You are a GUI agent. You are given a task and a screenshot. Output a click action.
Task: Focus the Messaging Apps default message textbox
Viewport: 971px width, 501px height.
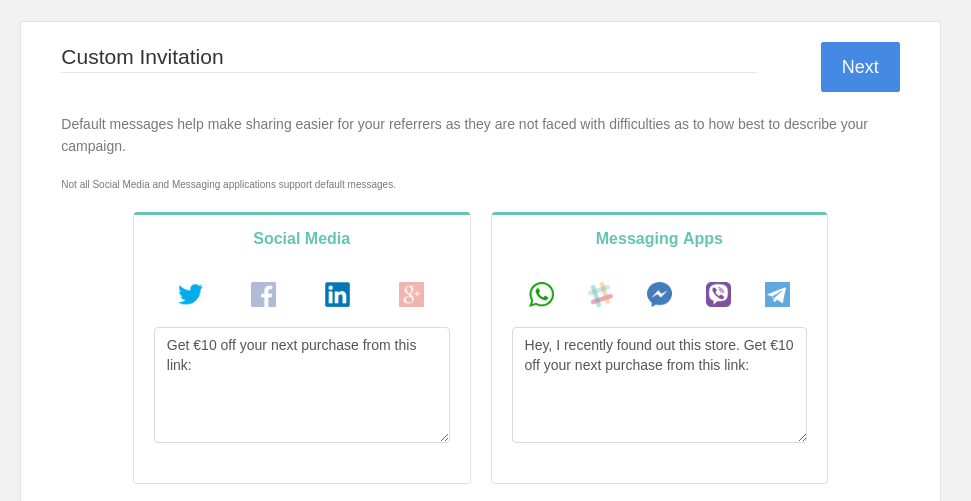click(660, 385)
